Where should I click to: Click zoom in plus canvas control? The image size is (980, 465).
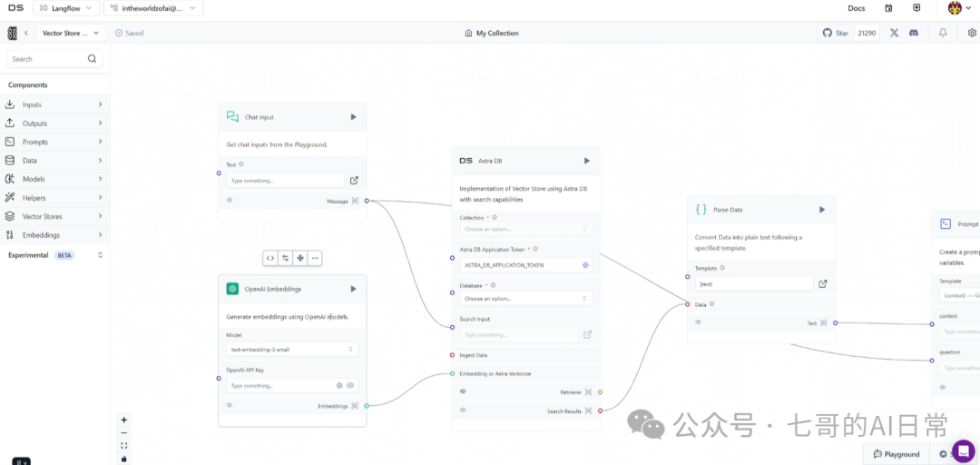point(123,420)
